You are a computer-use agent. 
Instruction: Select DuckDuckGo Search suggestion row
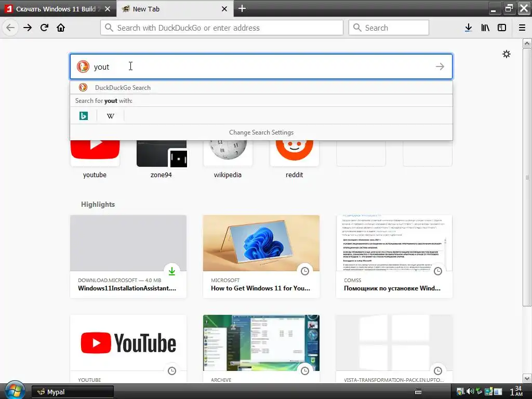point(261,87)
